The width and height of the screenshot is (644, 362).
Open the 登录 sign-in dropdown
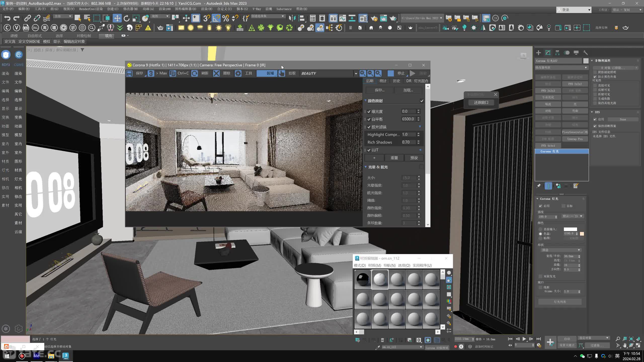(x=574, y=10)
